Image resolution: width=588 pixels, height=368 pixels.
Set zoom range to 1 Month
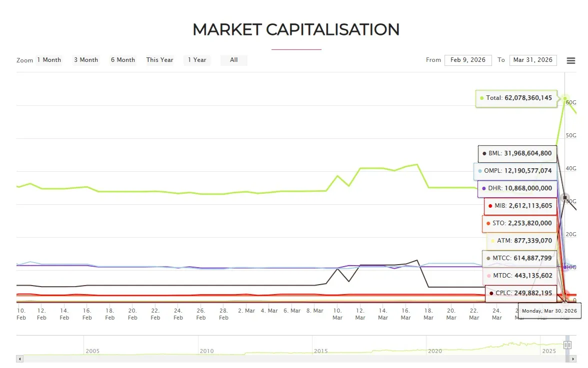coord(49,60)
